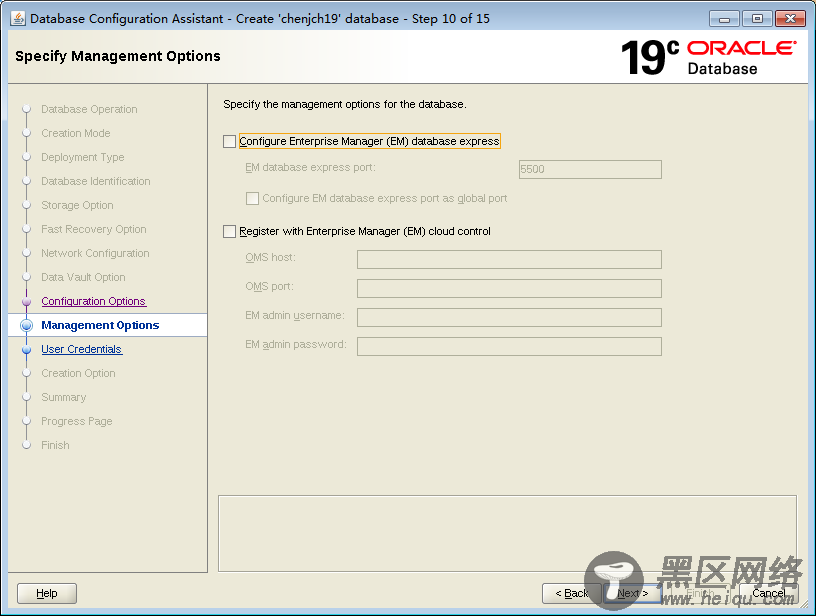Image resolution: width=816 pixels, height=616 pixels.
Task: Cancel the database creation wizard
Action: tap(769, 593)
